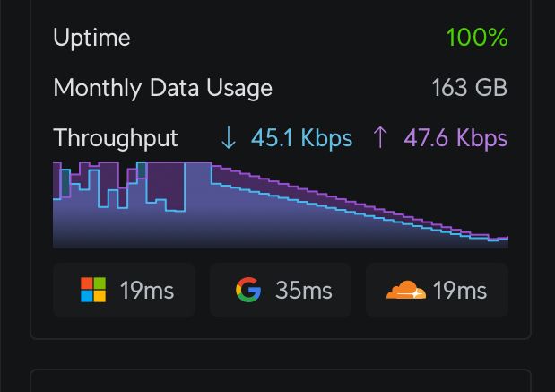Click the green 100% uptime value

[x=477, y=38]
